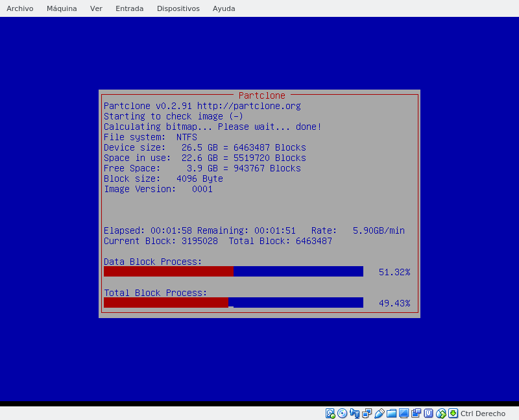Viewport: 519px width, 420px height.
Task: Click the red Partclone dialog title
Action: [x=262, y=95]
